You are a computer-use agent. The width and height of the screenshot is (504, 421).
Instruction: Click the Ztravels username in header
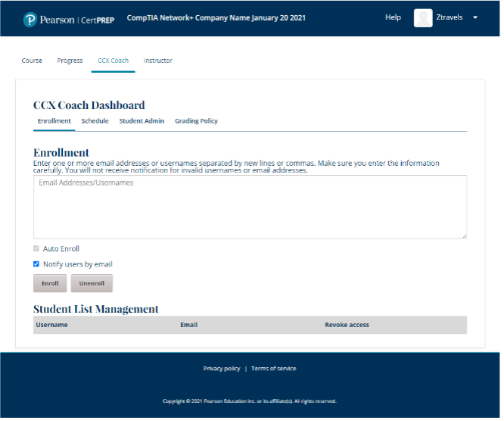[451, 18]
